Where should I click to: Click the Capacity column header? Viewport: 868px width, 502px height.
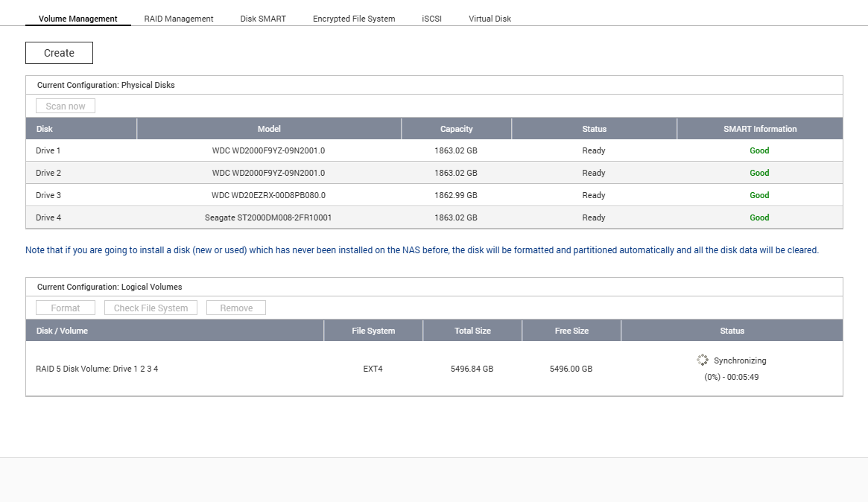(456, 129)
